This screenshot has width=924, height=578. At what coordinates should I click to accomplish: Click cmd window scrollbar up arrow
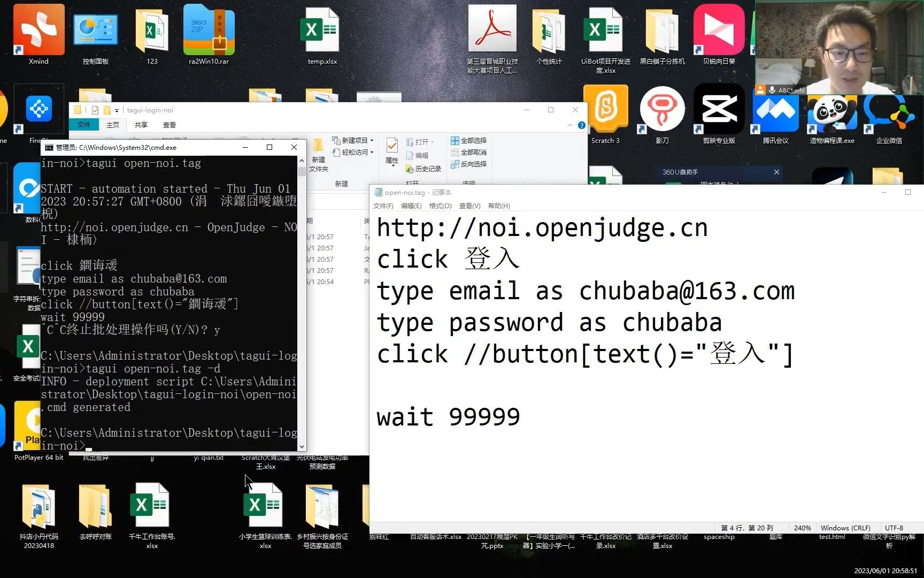[x=302, y=160]
